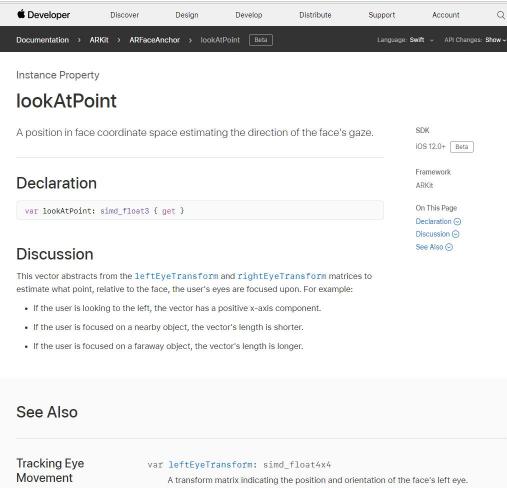The height and width of the screenshot is (488, 507).
Task: Click the Apple Developer logo
Action: (43, 15)
